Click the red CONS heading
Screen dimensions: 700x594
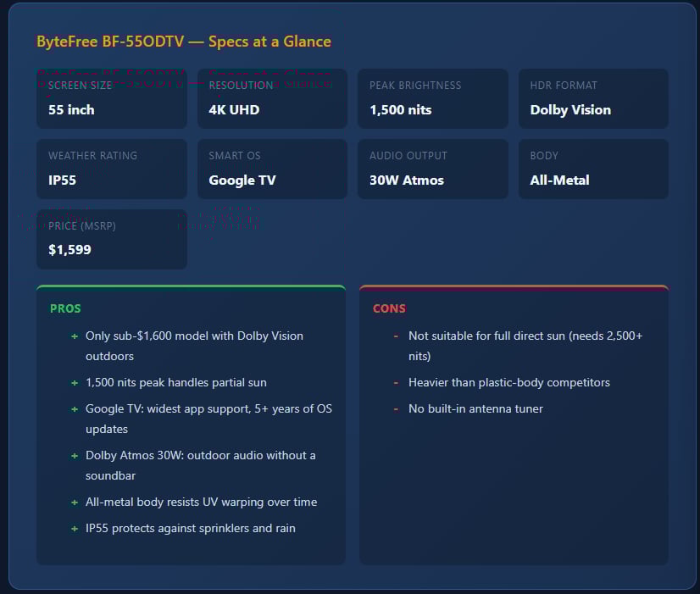[x=389, y=308]
